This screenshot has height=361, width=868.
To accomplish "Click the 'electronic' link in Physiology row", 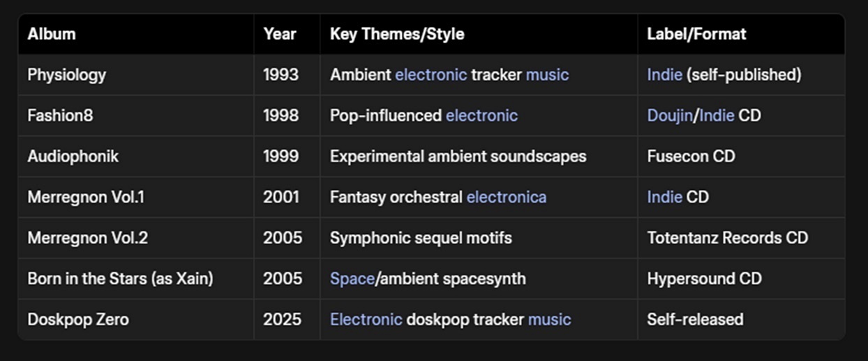I will (x=431, y=75).
